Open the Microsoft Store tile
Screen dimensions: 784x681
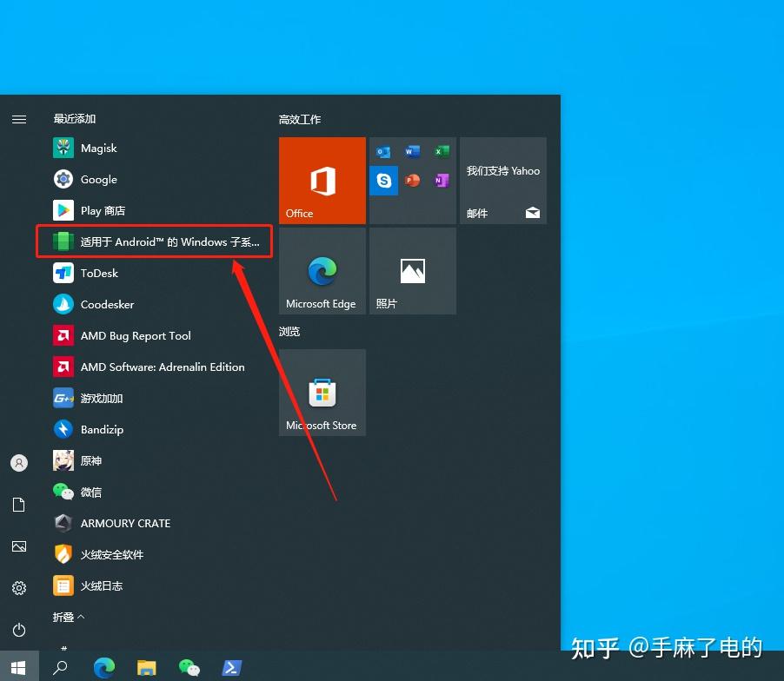point(322,393)
